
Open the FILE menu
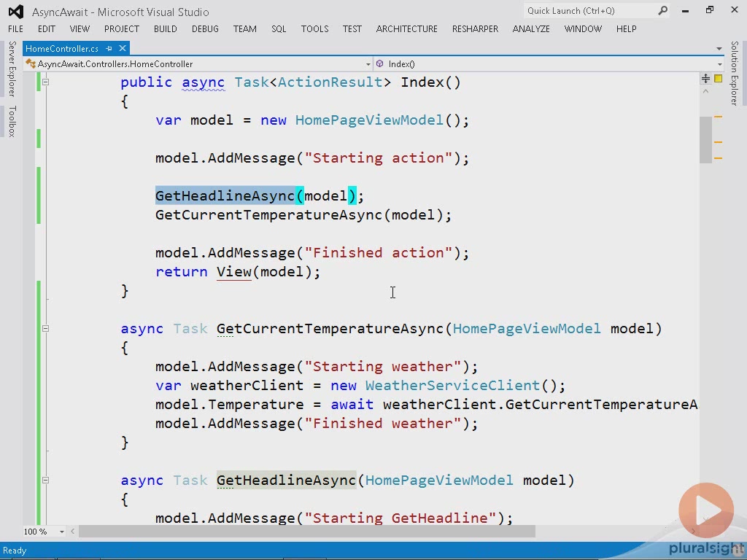coord(15,29)
